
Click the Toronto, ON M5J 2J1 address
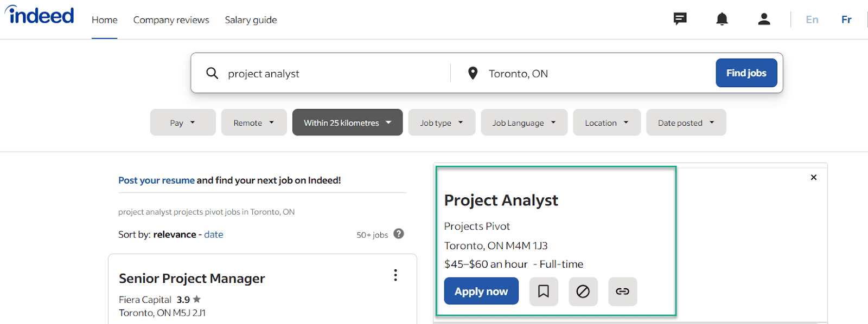162,313
